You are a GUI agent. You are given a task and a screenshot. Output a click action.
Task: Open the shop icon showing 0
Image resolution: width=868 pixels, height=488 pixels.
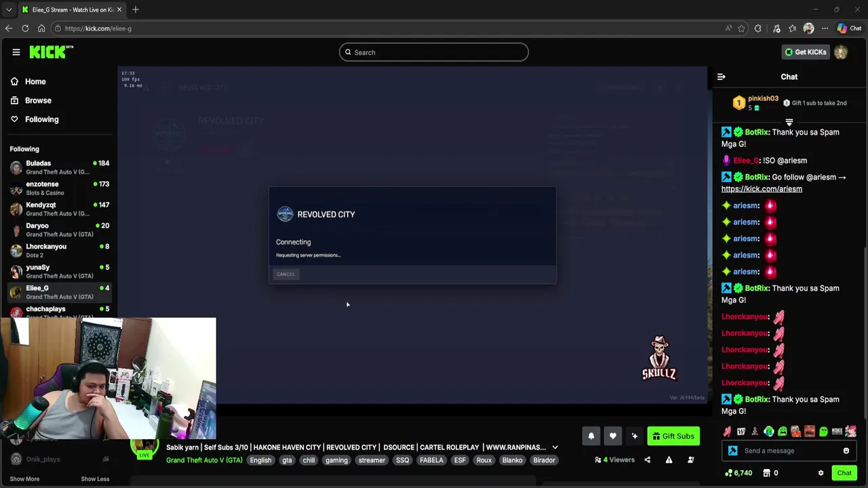(x=770, y=473)
